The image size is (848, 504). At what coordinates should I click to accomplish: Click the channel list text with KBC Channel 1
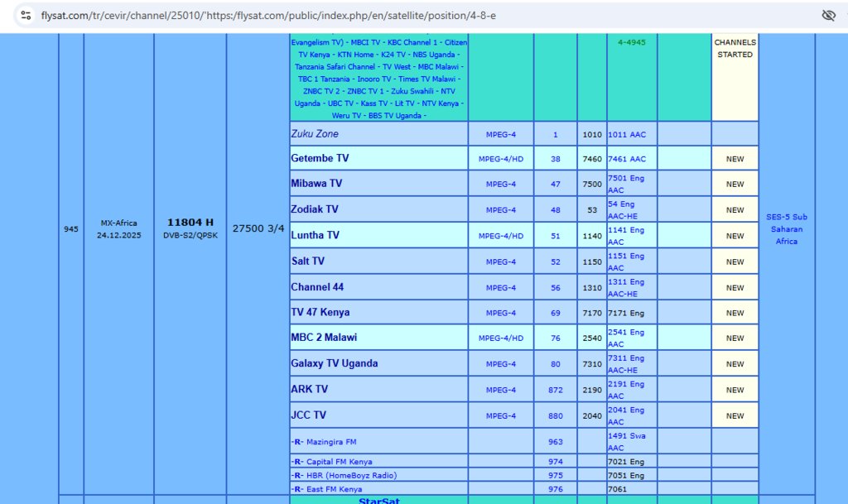378,79
